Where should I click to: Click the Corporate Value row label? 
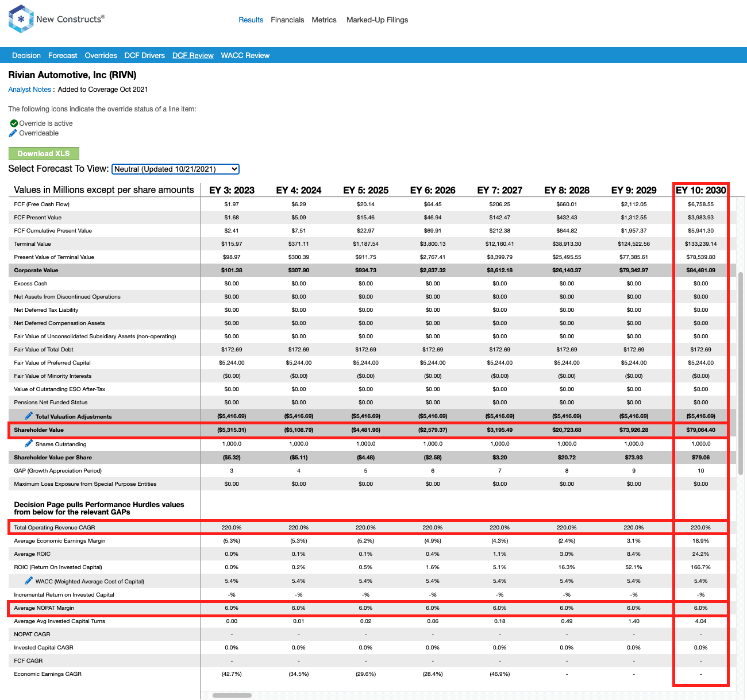click(x=36, y=270)
